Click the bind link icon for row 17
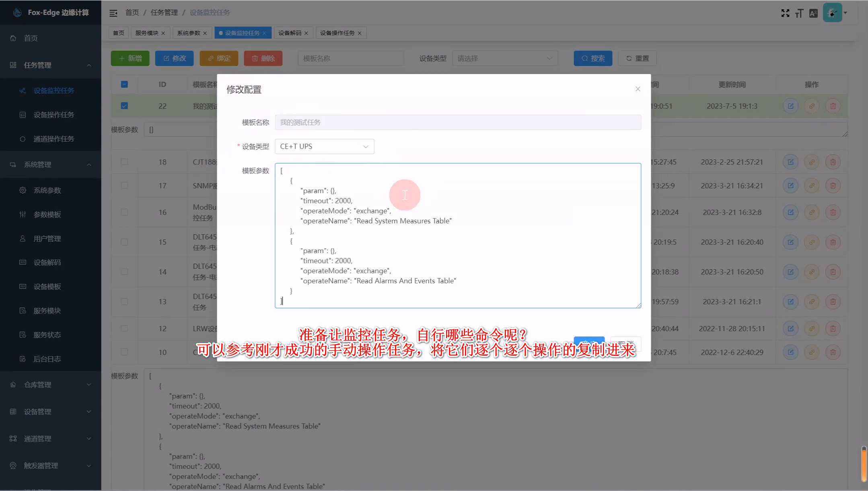 [x=812, y=186]
